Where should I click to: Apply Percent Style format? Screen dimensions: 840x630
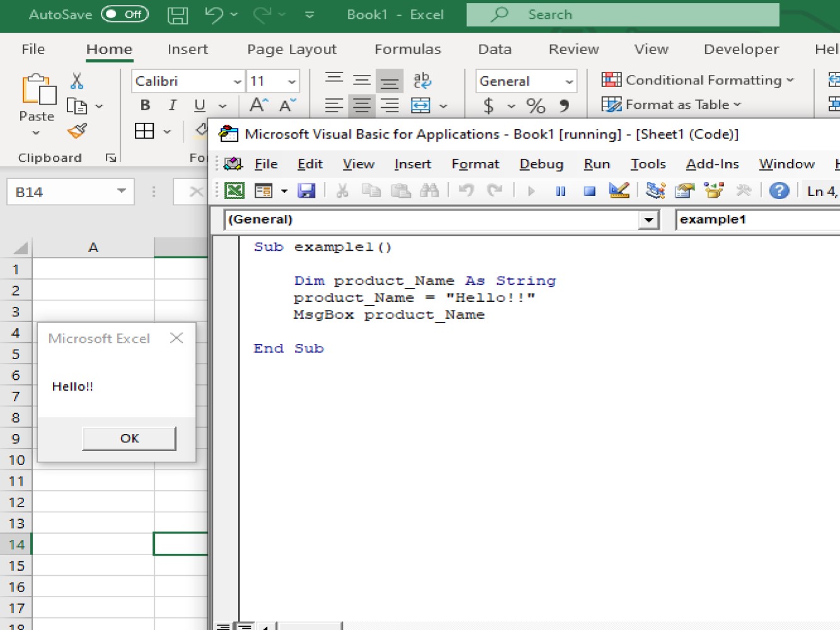coord(536,106)
